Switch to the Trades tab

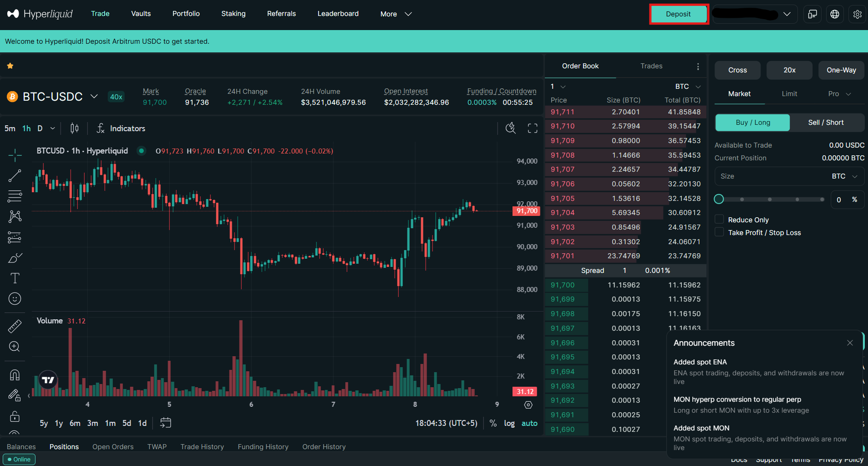point(651,66)
